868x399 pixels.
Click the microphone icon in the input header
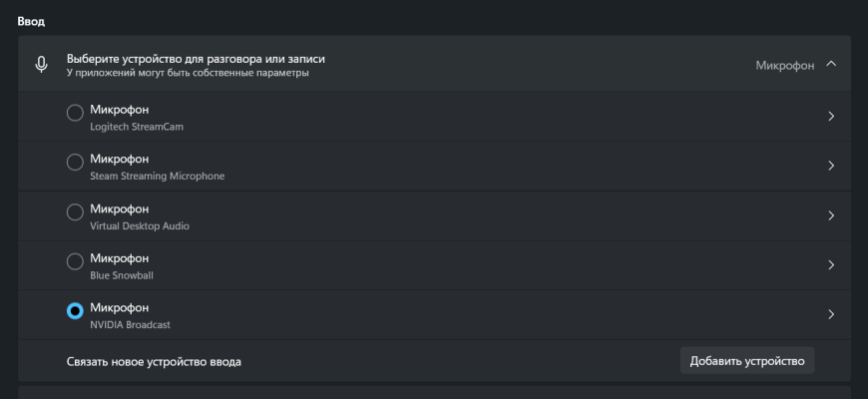(x=41, y=65)
